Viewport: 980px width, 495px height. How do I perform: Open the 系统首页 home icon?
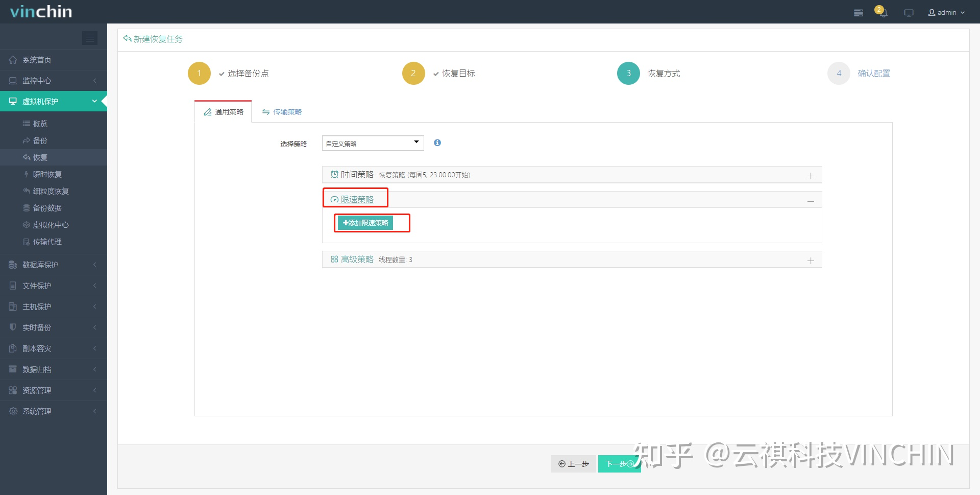(13, 60)
